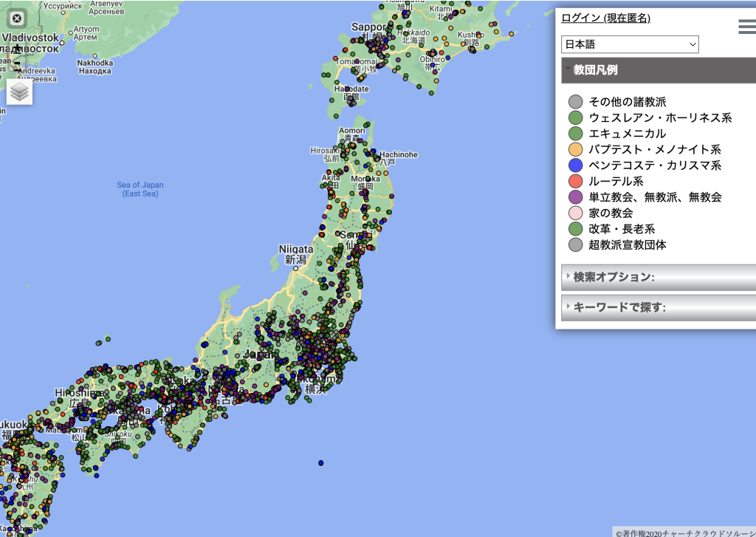Screen dimensions: 756x537
Task: Zoom in with the plus button
Action: pyautogui.click(x=17, y=49)
